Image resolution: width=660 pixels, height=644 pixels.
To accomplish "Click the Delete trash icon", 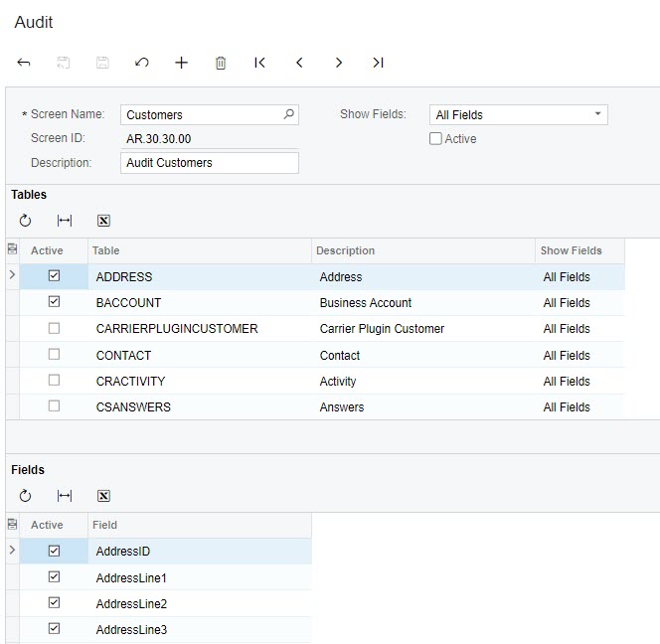I will (221, 63).
